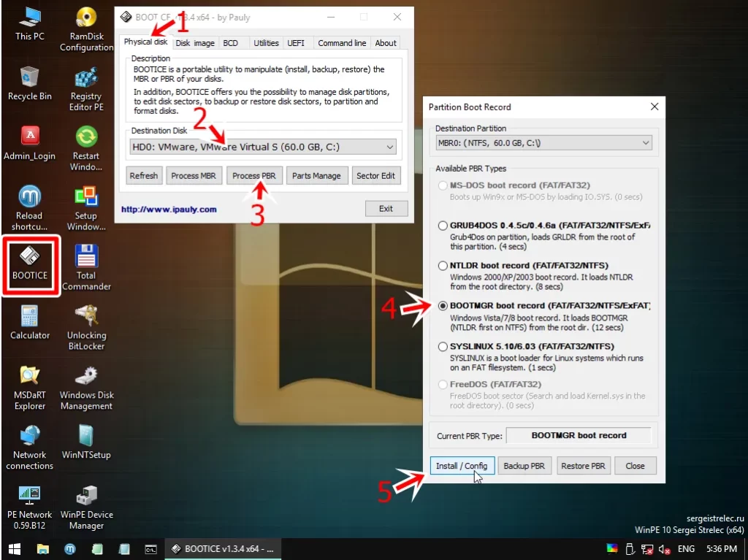This screenshot has height=560, width=748.
Task: Click the 5:36 PM taskbar clock
Action: [x=721, y=549]
